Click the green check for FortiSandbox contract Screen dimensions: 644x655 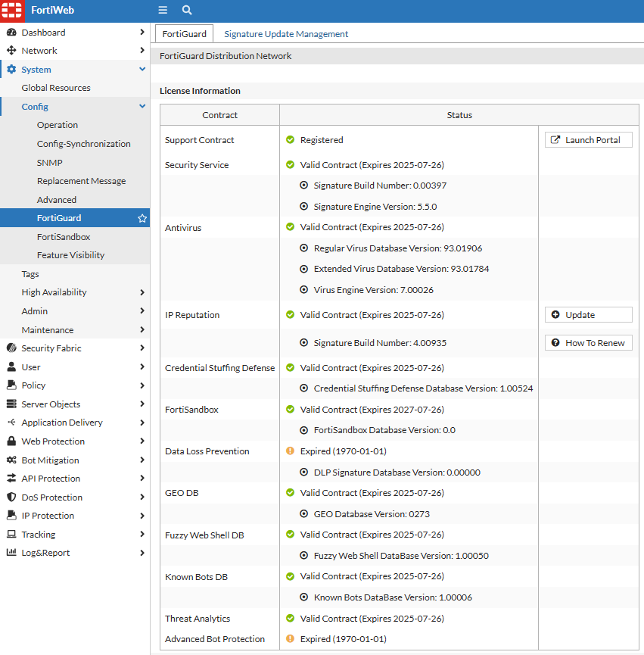click(290, 409)
